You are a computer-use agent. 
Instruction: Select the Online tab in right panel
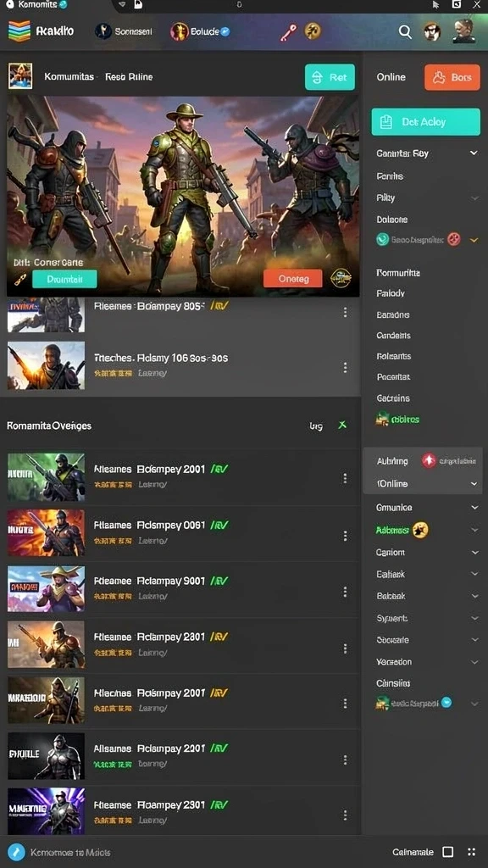click(391, 77)
